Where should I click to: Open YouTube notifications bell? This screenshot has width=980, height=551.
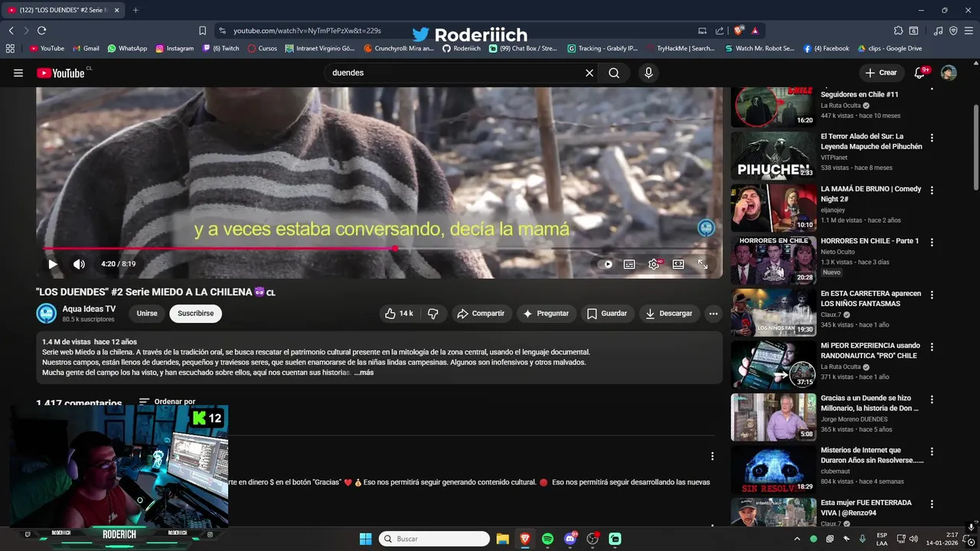tap(921, 73)
